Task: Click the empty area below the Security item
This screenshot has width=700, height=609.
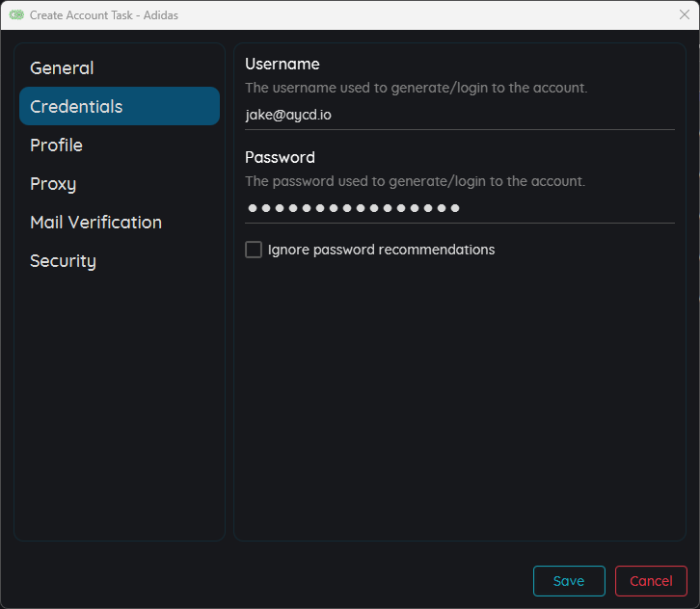Action: (119, 405)
